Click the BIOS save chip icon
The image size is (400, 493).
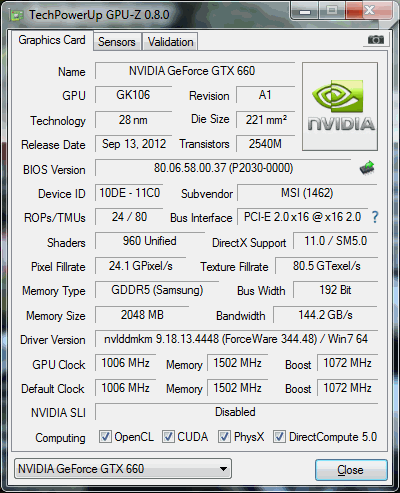pyautogui.click(x=367, y=168)
